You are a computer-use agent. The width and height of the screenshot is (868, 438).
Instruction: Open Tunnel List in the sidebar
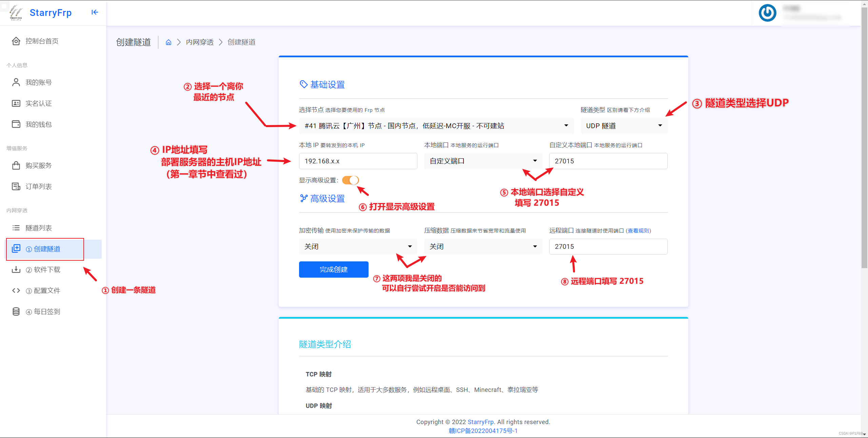(39, 228)
